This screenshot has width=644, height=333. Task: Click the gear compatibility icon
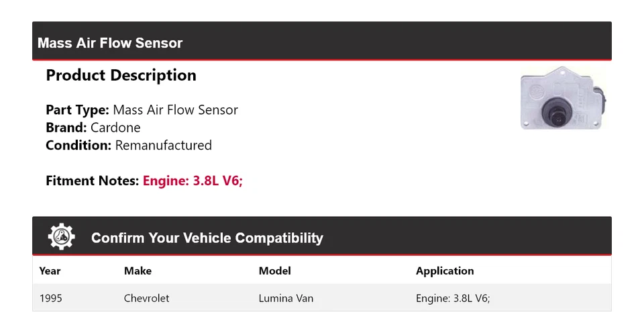coord(61,237)
